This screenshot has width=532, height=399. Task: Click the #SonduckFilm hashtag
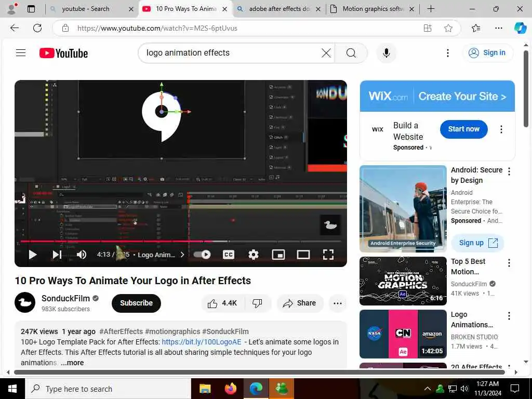225,331
